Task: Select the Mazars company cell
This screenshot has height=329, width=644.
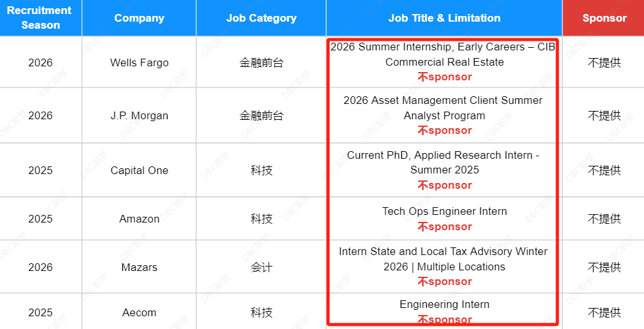Action: 140,267
